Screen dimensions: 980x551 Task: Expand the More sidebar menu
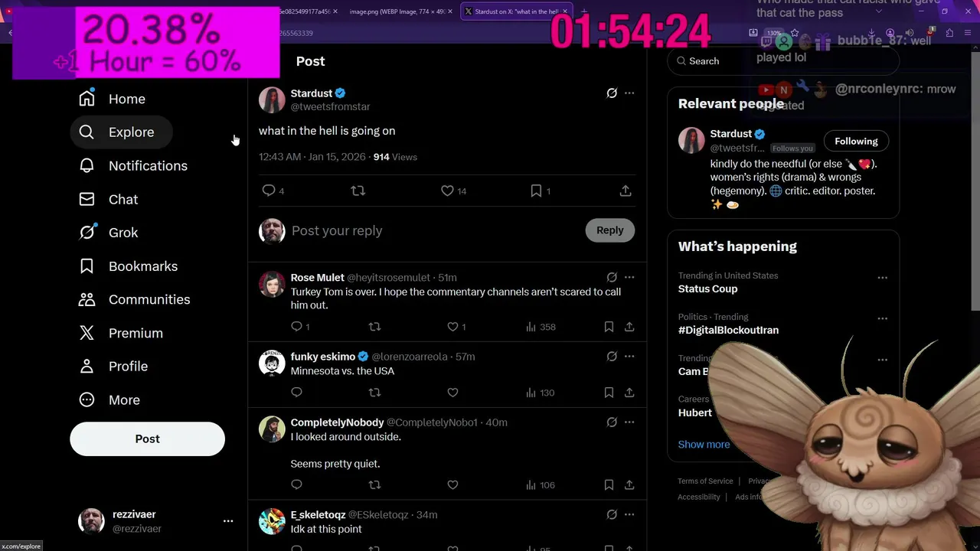(109, 400)
